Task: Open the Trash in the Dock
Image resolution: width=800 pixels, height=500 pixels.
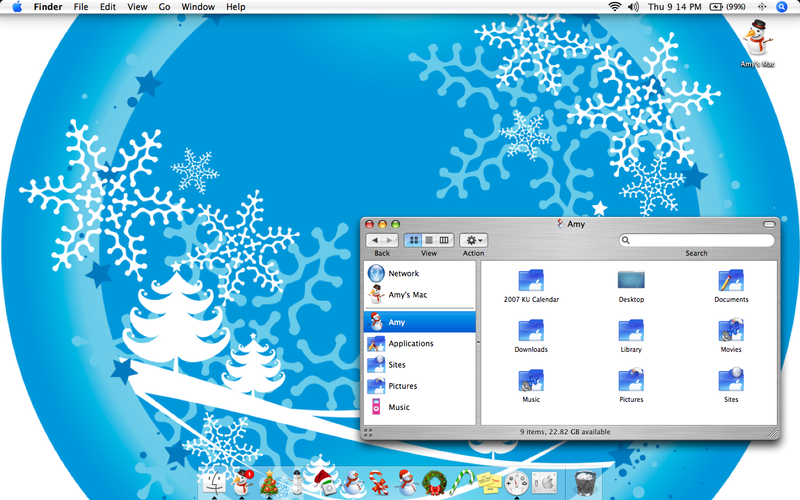Action: coord(585,482)
